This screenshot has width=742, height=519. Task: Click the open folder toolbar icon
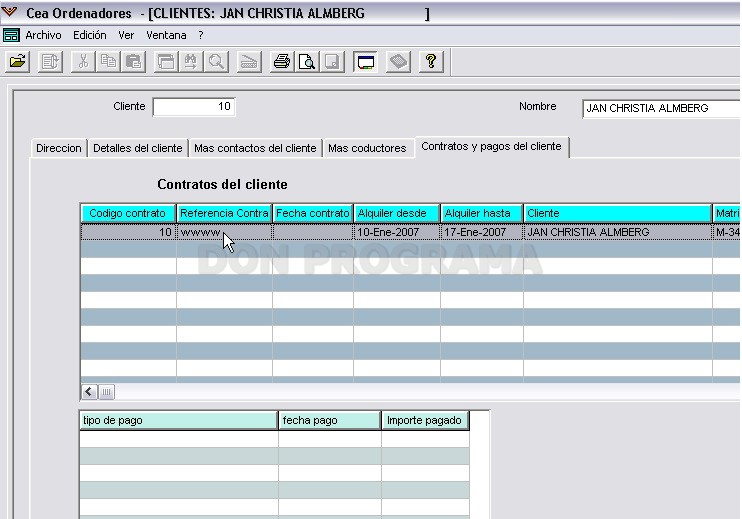18,62
